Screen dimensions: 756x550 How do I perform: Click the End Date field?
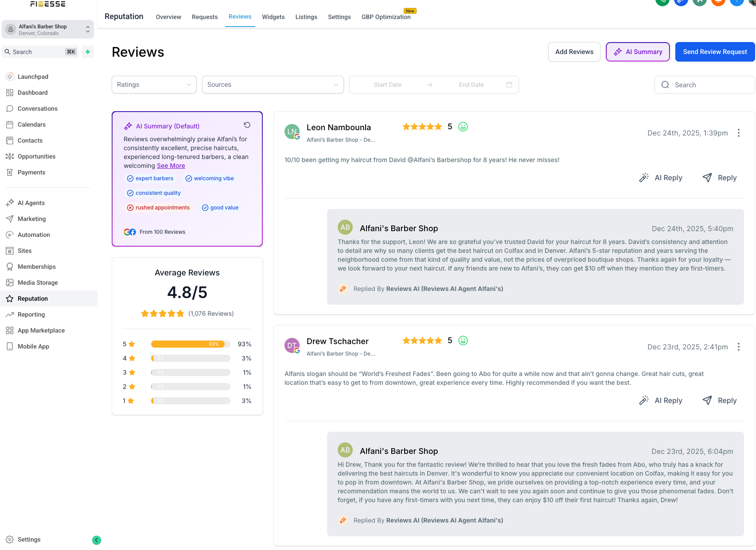coord(471,85)
